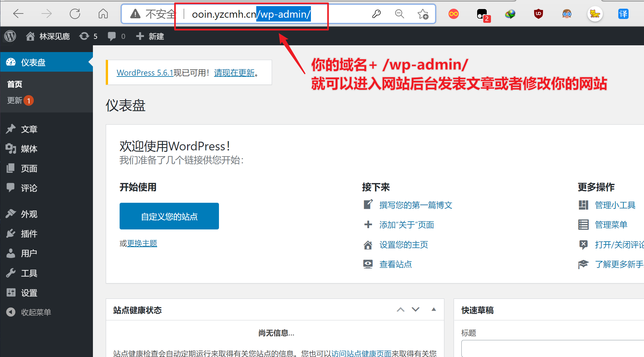Open the yellow cat extension icon
This screenshot has width=644, height=357.
(x=595, y=14)
